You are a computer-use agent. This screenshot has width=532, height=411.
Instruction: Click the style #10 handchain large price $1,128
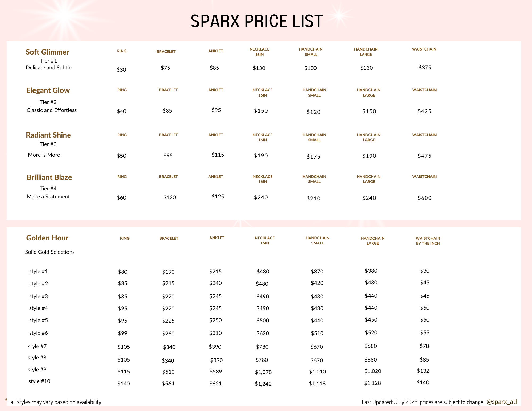coord(372,383)
